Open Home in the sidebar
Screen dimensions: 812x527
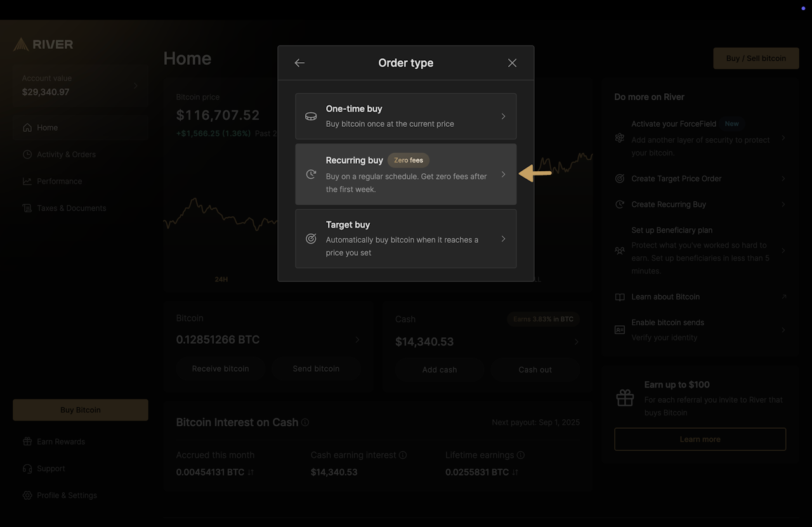(47, 127)
